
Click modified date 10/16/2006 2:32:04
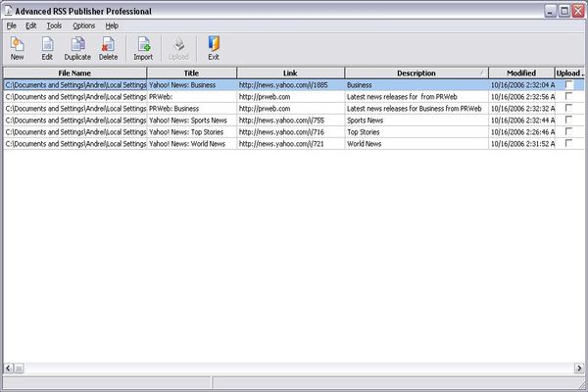[521, 85]
